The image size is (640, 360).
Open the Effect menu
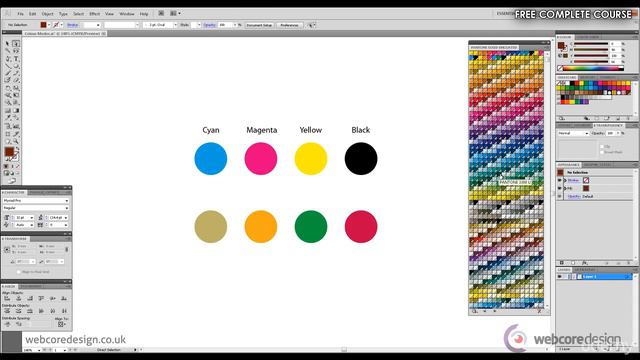pos(95,14)
